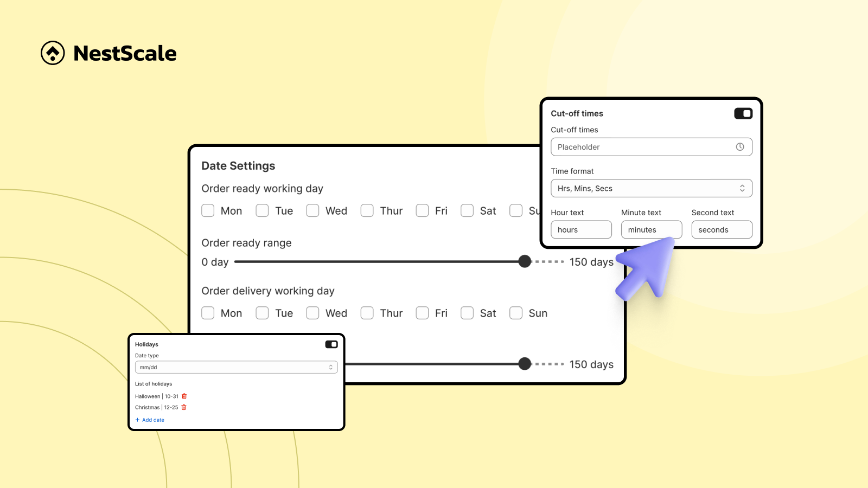868x488 pixels.
Task: Click the List of holidays label
Action: coord(154,384)
